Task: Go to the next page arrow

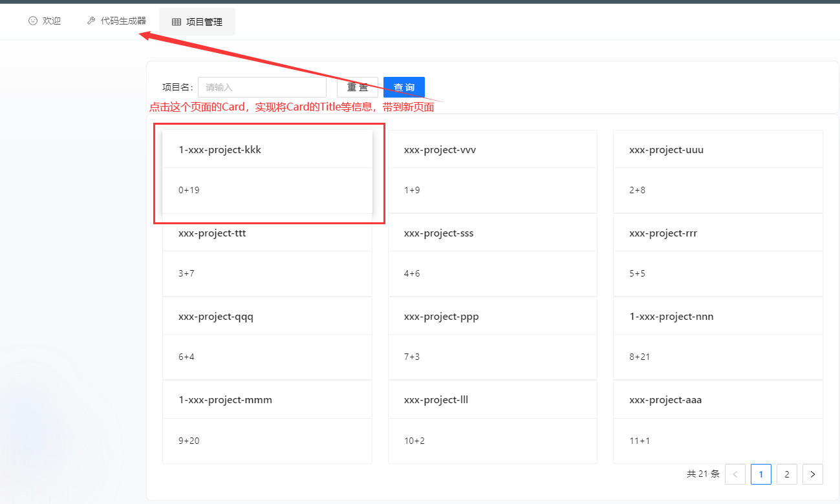Action: (x=813, y=474)
